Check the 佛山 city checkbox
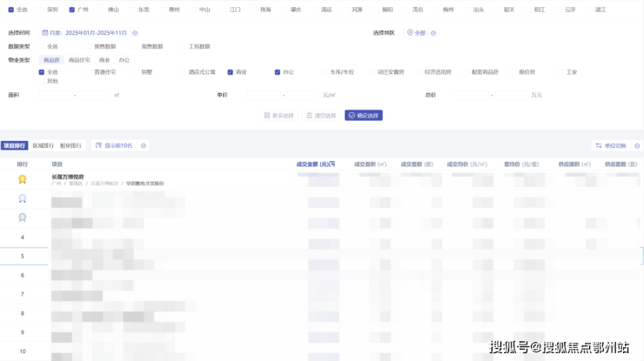Viewport: 644px width, 361px height. [x=103, y=10]
